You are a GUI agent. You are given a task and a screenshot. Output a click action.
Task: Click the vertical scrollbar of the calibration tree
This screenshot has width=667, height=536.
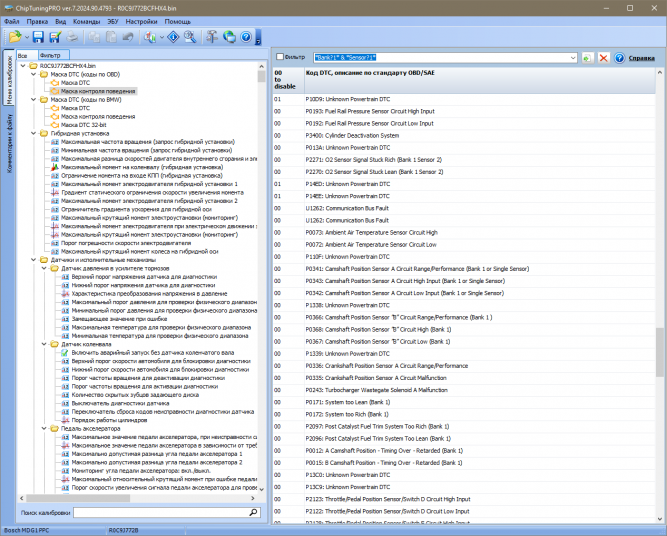(x=262, y=277)
